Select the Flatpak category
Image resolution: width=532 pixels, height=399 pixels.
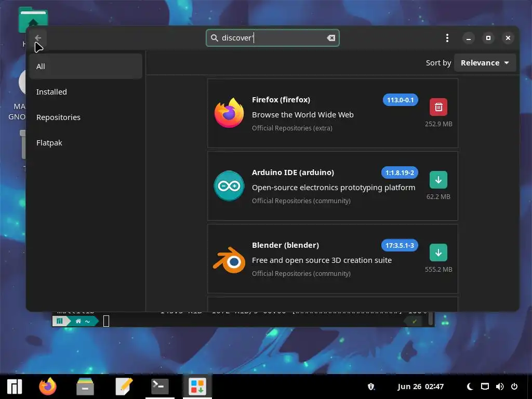(86, 143)
